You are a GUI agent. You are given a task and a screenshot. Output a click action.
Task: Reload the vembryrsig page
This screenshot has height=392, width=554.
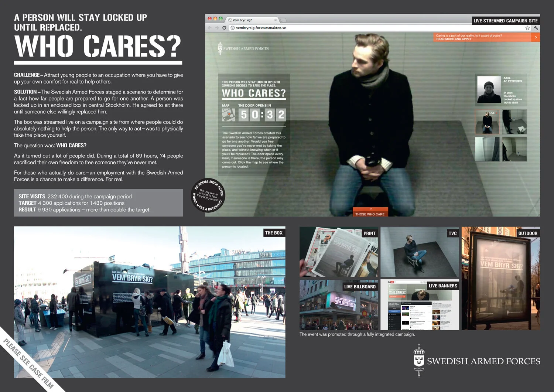[224, 28]
